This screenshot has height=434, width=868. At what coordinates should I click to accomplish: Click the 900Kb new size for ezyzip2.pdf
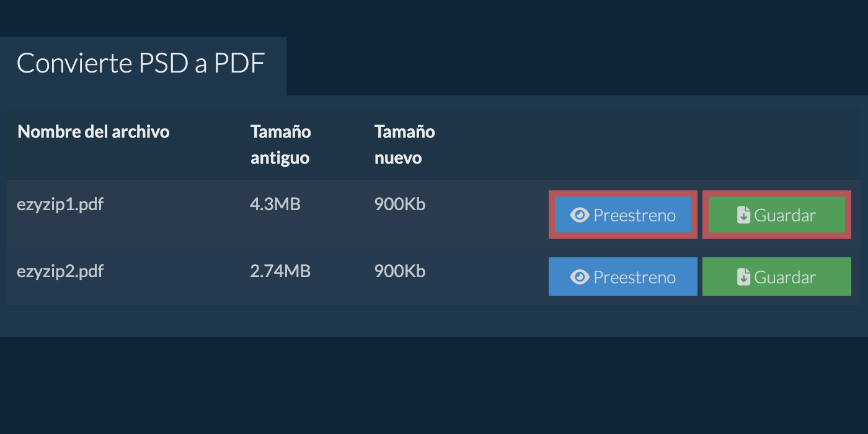point(400,272)
